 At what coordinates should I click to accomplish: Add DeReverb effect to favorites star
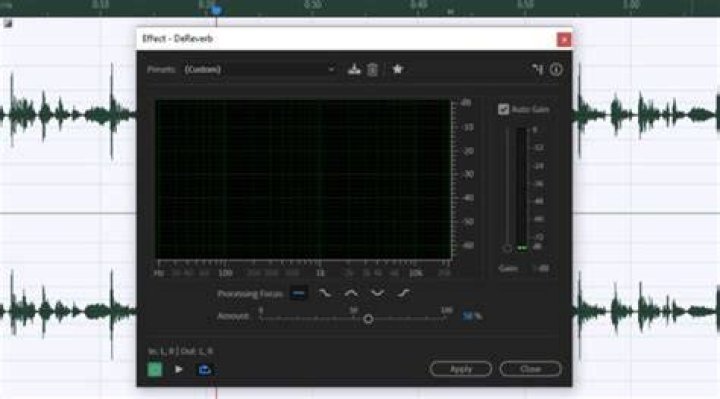[397, 69]
